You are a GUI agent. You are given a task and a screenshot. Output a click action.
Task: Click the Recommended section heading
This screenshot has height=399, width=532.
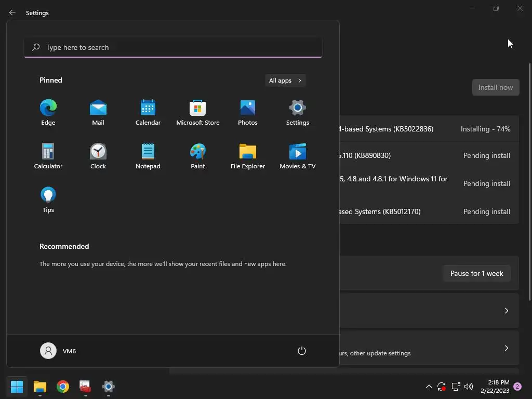64,246
